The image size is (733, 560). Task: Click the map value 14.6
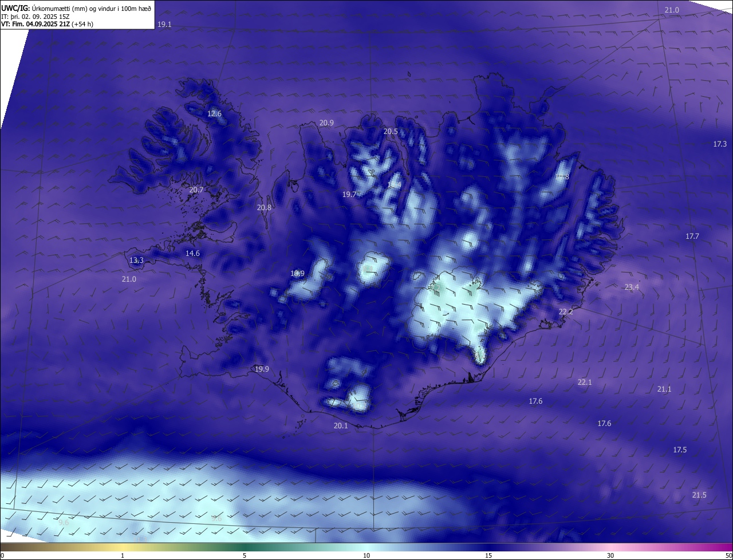coord(192,254)
